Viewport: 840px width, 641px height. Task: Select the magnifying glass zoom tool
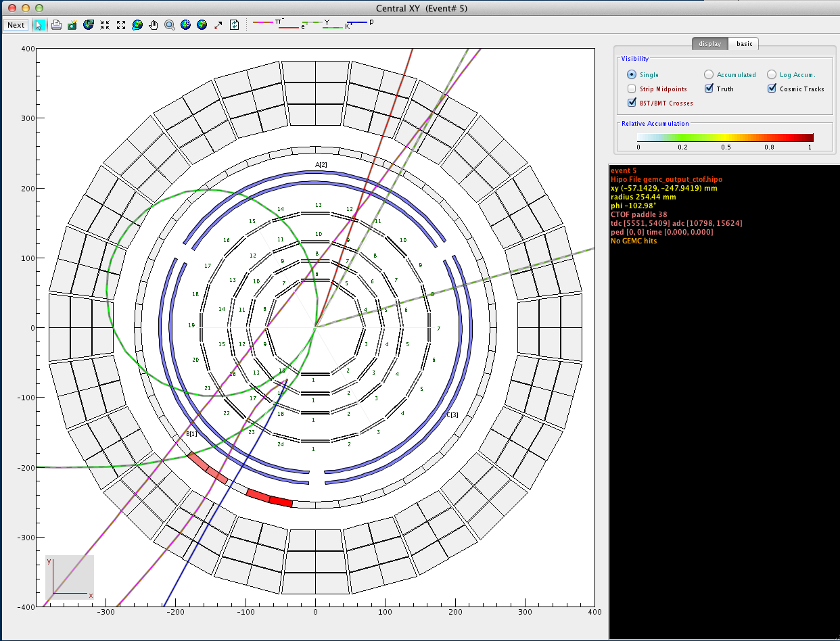170,25
